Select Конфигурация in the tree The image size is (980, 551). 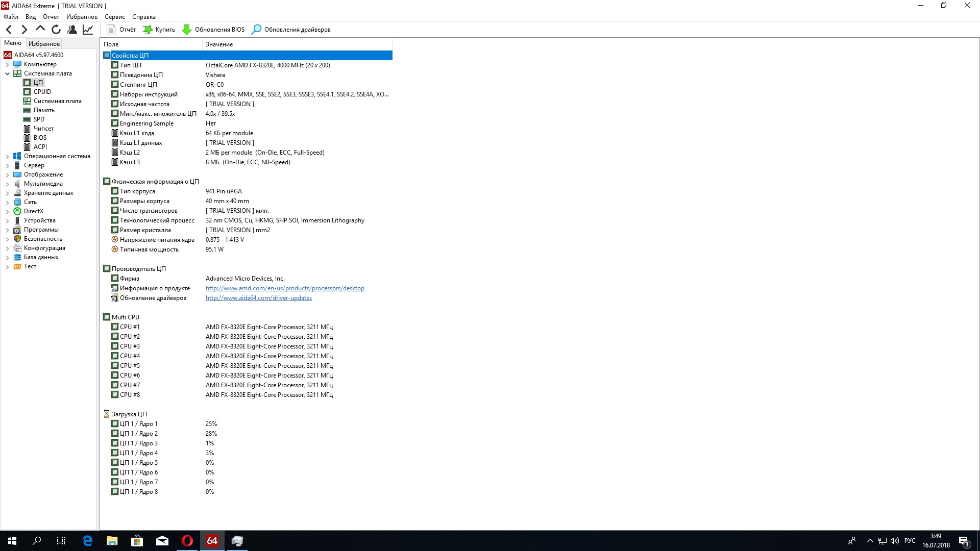pyautogui.click(x=44, y=248)
